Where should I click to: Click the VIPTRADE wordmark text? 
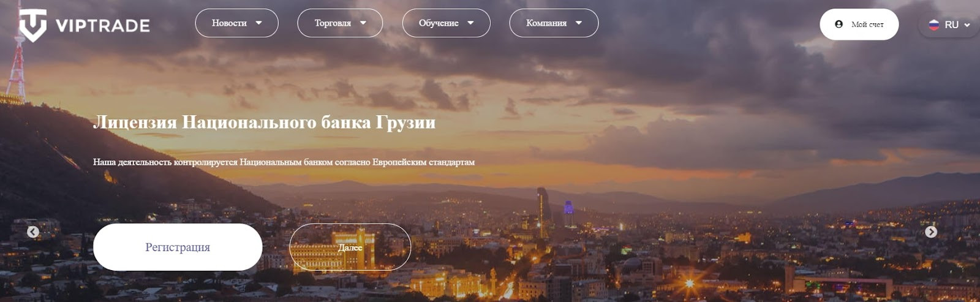(103, 26)
